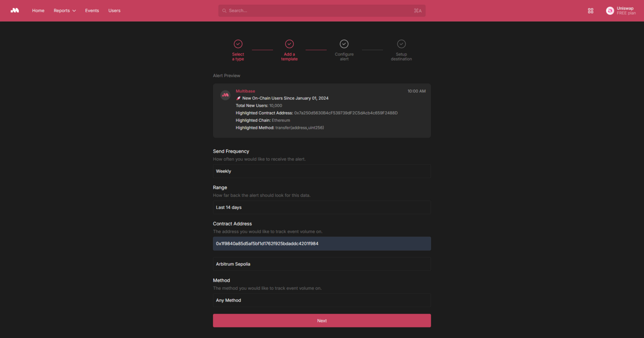Click the Next button

coord(322,321)
